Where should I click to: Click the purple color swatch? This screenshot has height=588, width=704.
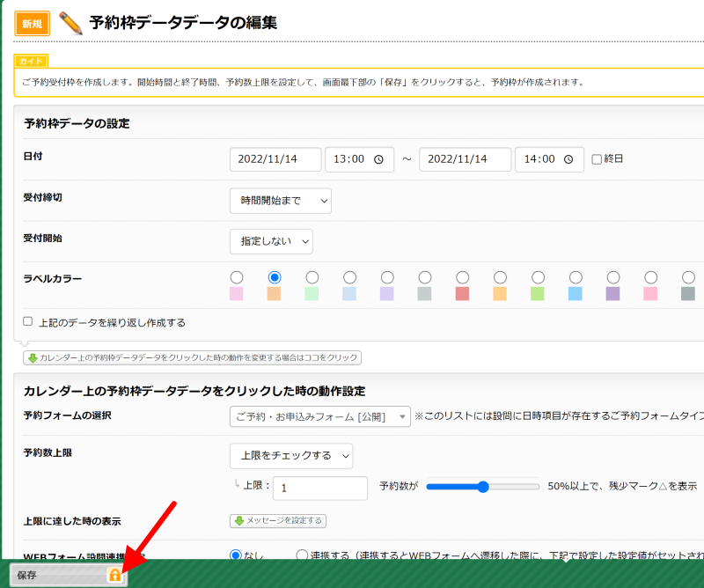(613, 294)
